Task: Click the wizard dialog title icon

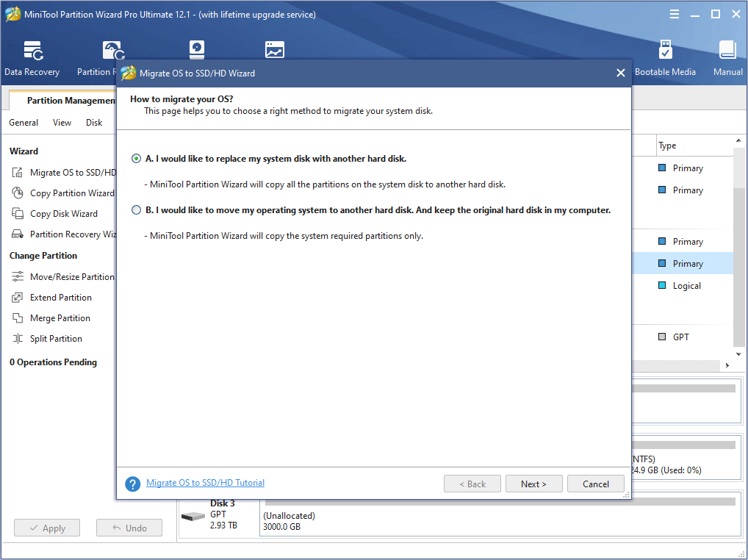Action: coord(129,73)
